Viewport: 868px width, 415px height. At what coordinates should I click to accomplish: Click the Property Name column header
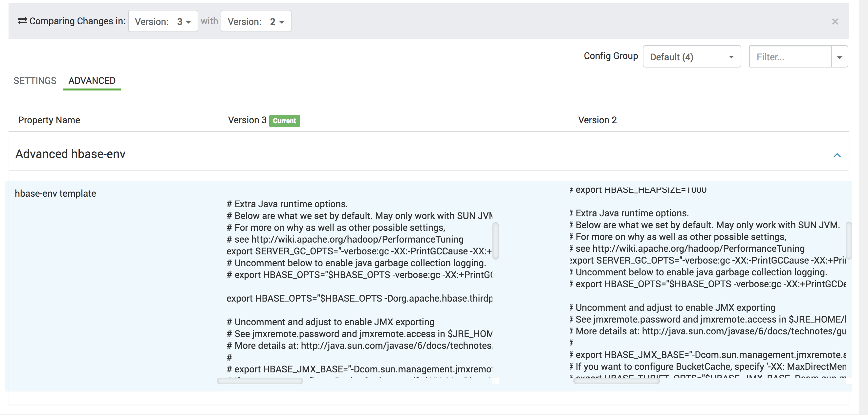(49, 120)
